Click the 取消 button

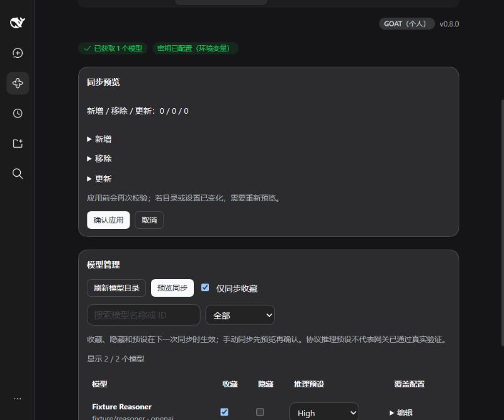(149, 220)
